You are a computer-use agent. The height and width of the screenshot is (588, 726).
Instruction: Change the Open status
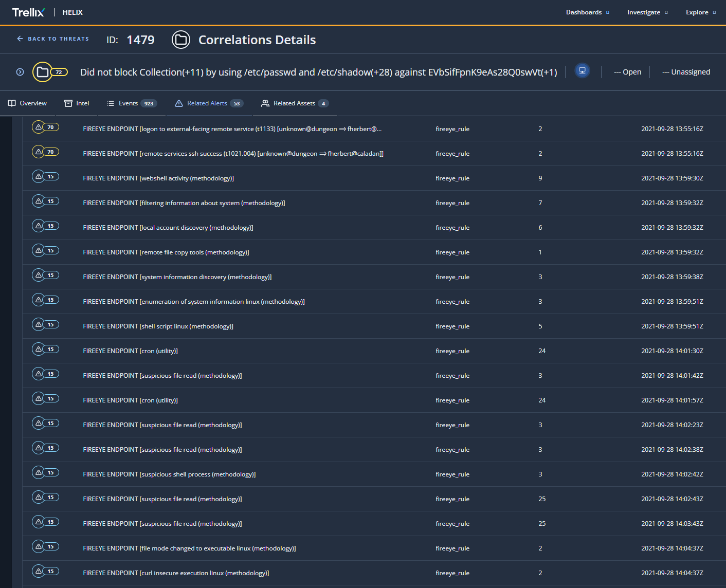[x=627, y=72]
